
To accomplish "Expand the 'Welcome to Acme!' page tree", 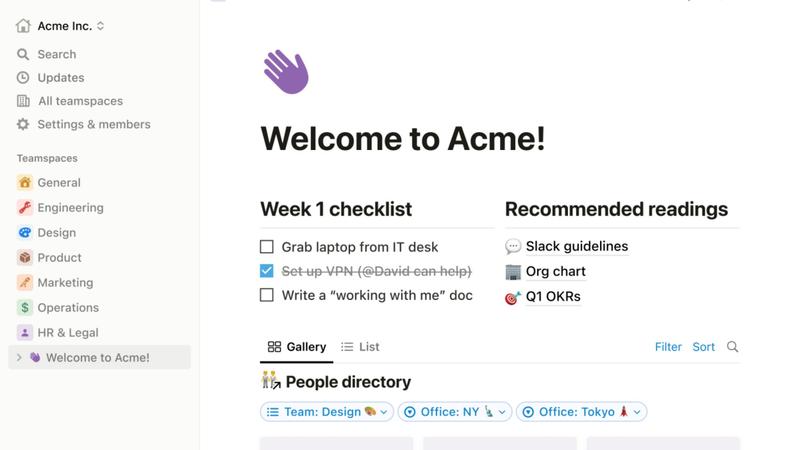I will pyautogui.click(x=19, y=358).
